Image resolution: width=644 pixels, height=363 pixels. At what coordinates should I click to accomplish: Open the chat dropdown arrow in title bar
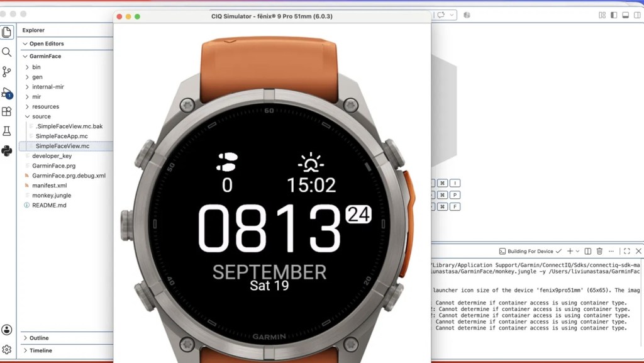[x=452, y=14]
